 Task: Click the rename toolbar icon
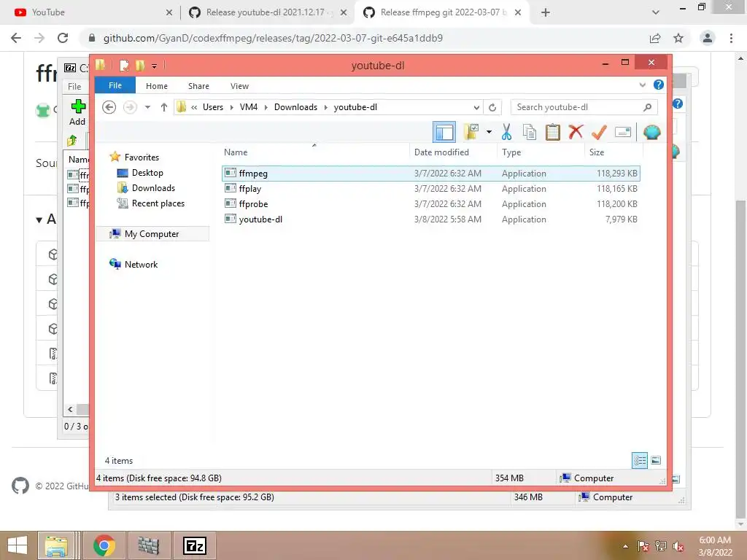point(623,132)
